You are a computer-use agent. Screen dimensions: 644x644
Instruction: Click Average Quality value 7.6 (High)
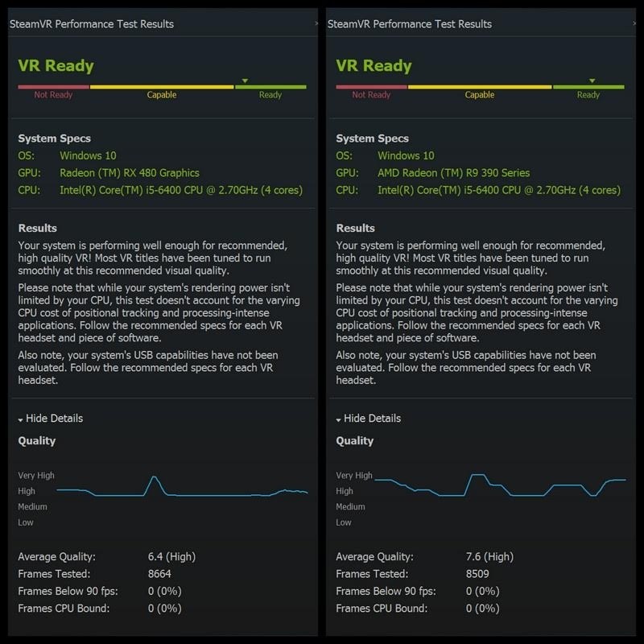489,556
